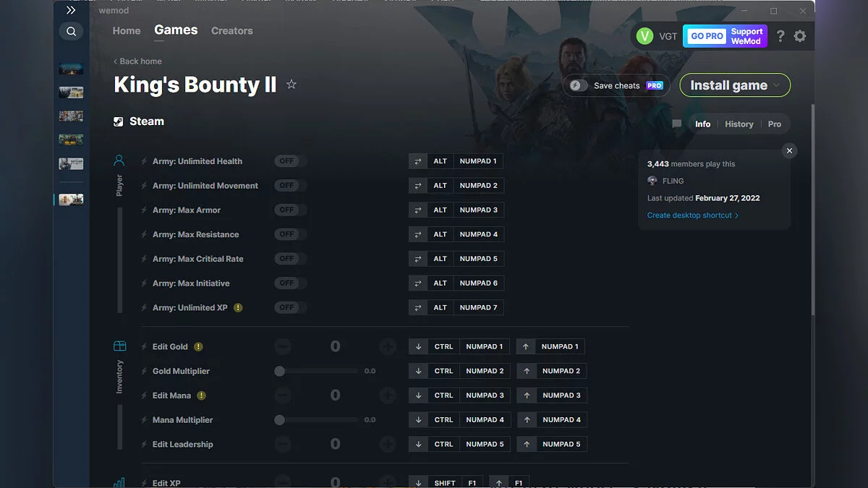Image resolution: width=868 pixels, height=488 pixels.
Task: Go to Games tab
Action: coord(176,30)
